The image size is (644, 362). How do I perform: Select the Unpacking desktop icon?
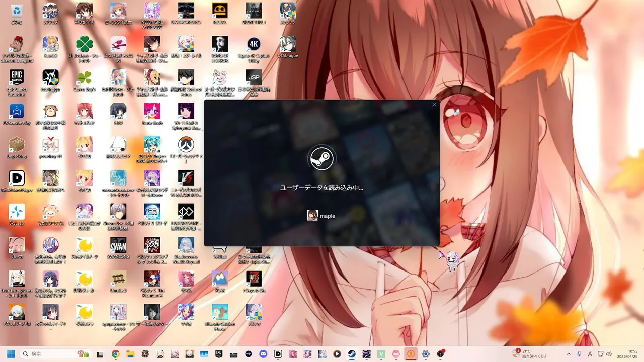17,148
